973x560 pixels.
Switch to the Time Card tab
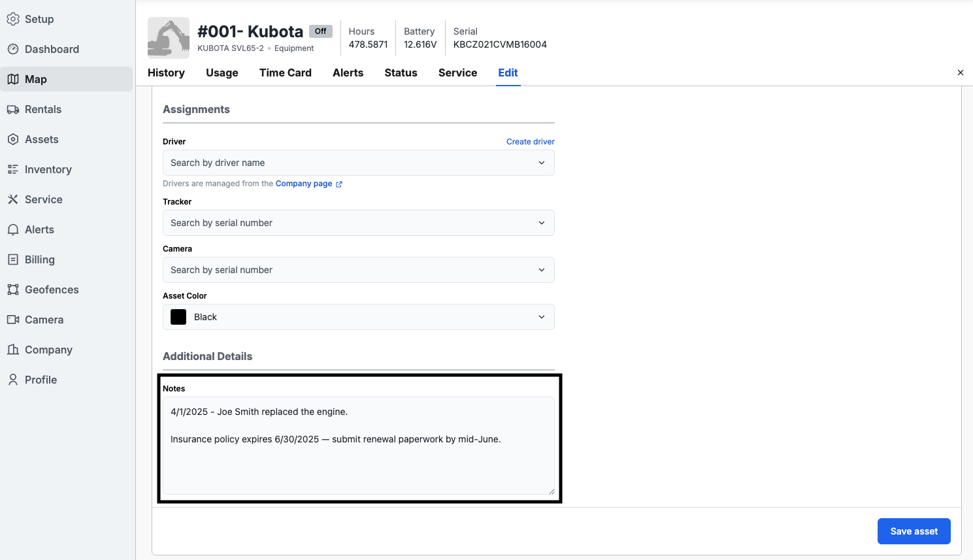285,73
